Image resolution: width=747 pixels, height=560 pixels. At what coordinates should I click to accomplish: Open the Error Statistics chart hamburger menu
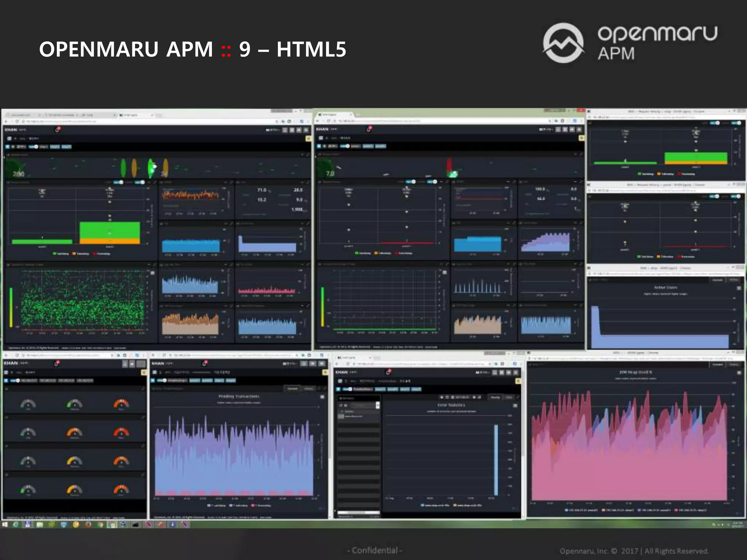click(x=515, y=405)
